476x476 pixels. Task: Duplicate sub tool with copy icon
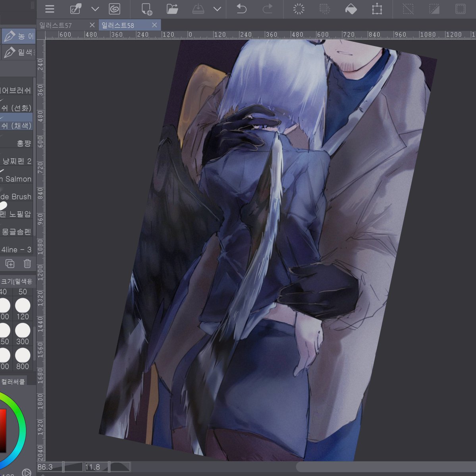(10, 263)
